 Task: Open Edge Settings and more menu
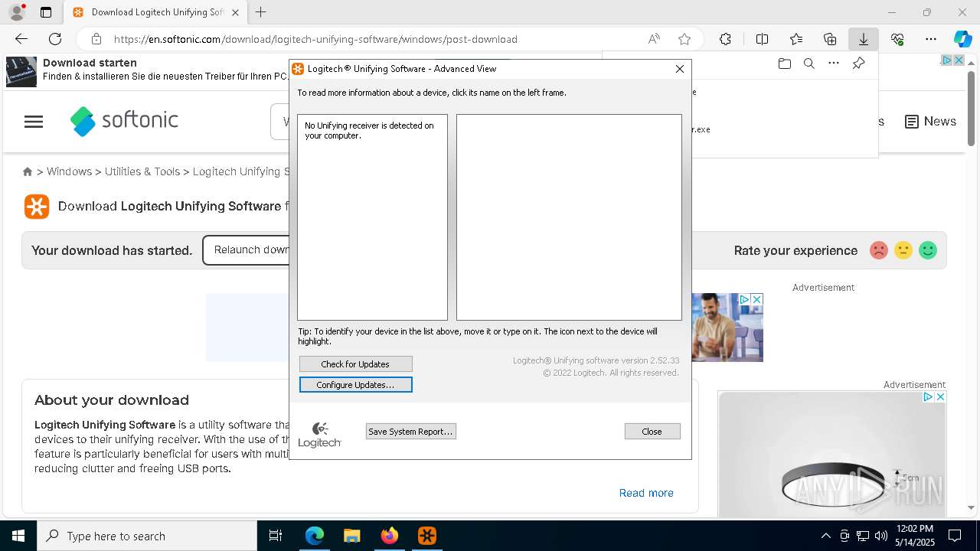[931, 39]
